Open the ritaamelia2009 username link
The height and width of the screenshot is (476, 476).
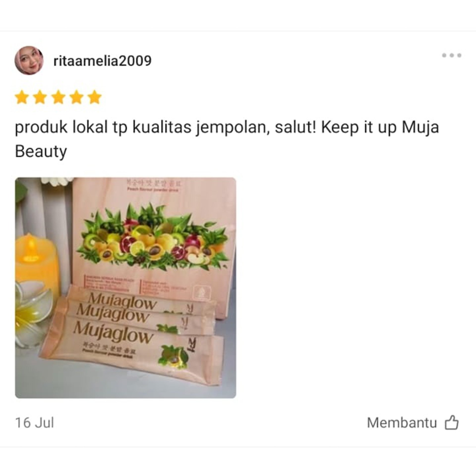click(102, 61)
